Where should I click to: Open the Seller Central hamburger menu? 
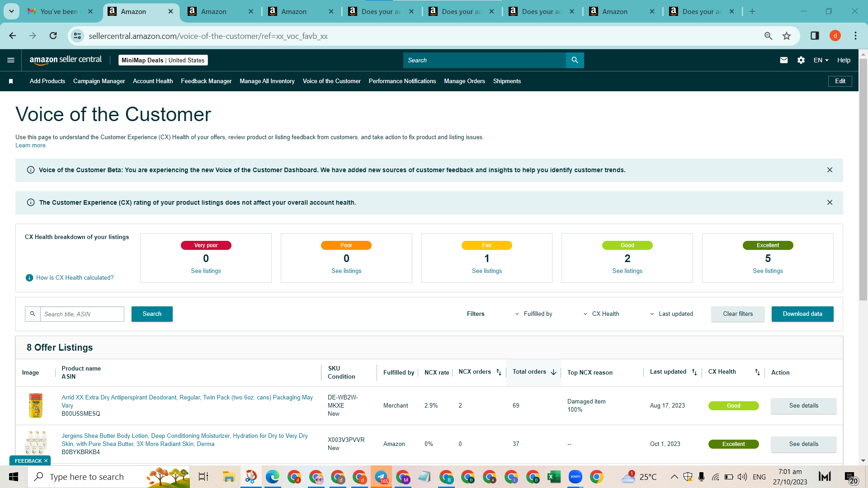(x=11, y=60)
